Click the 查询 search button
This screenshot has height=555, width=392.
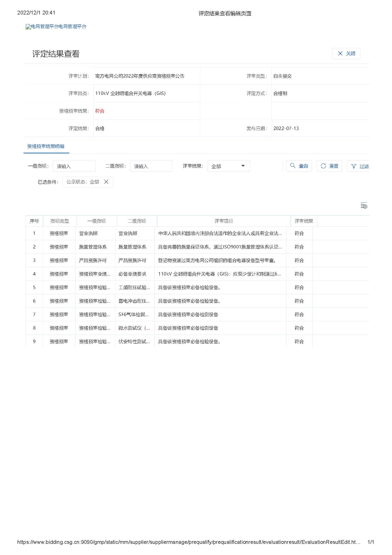299,166
